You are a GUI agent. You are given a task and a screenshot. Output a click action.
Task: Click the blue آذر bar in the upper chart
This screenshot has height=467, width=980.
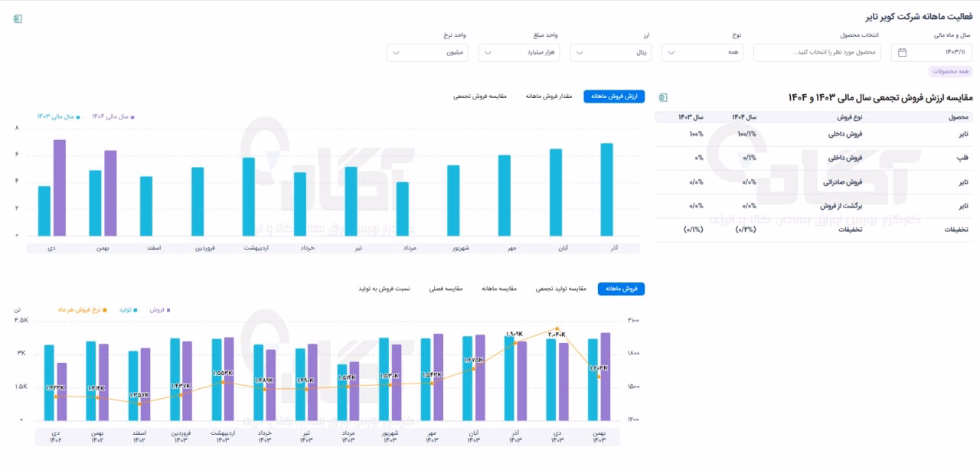tap(606, 190)
